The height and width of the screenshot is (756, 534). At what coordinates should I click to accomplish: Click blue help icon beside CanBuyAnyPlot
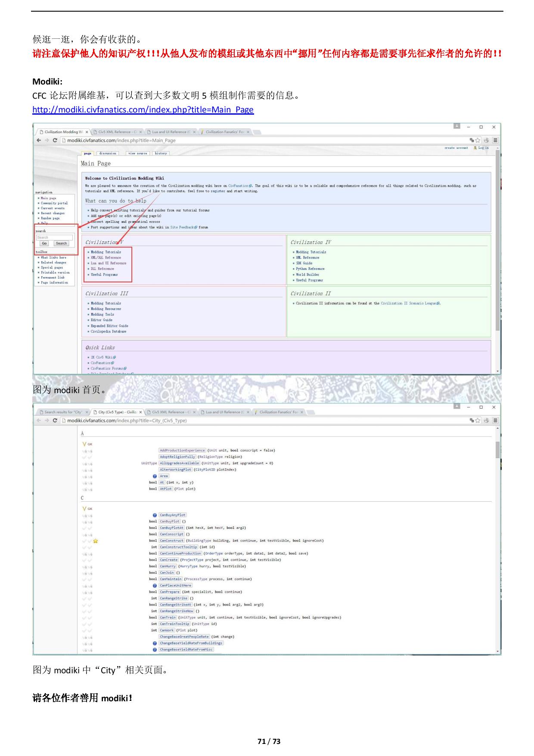click(155, 515)
